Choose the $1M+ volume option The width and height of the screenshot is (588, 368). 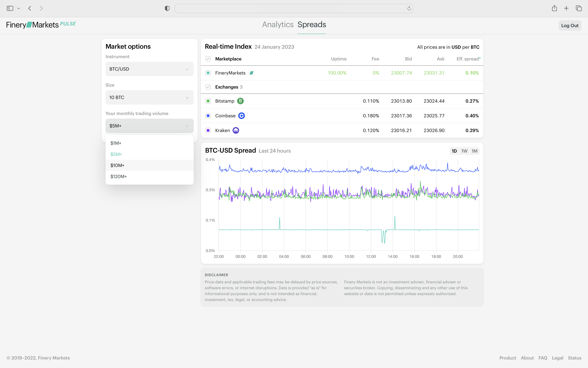tap(150, 143)
